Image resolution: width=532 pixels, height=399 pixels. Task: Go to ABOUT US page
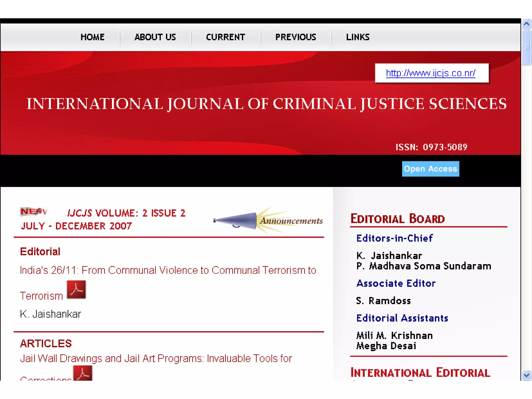click(x=155, y=37)
